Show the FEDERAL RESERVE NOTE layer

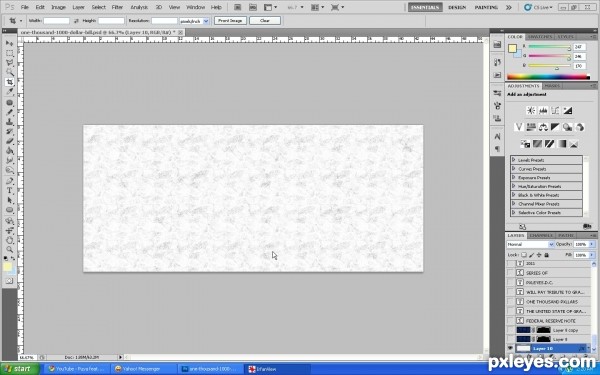[x=510, y=321]
